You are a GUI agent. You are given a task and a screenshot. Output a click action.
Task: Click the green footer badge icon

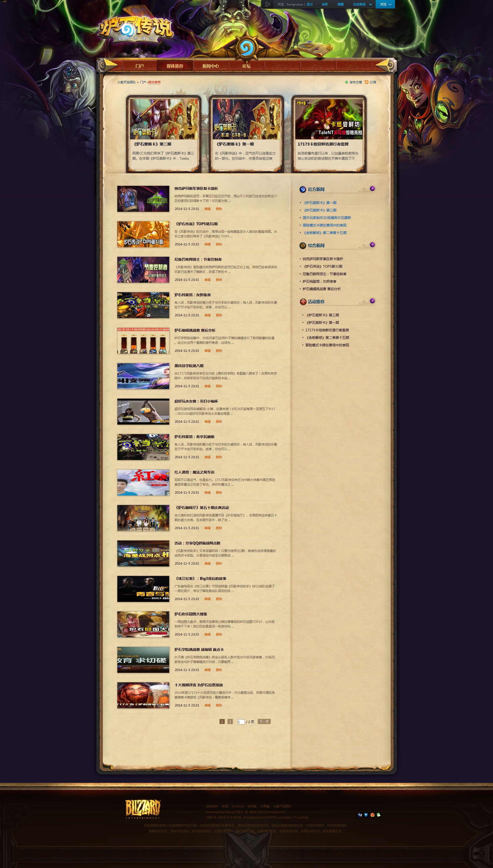point(378,815)
